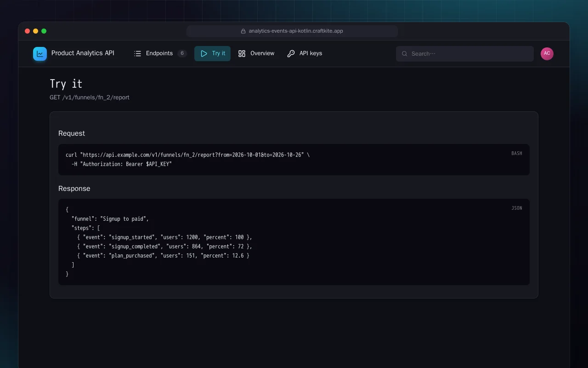Click the API keys key icon

[291, 53]
